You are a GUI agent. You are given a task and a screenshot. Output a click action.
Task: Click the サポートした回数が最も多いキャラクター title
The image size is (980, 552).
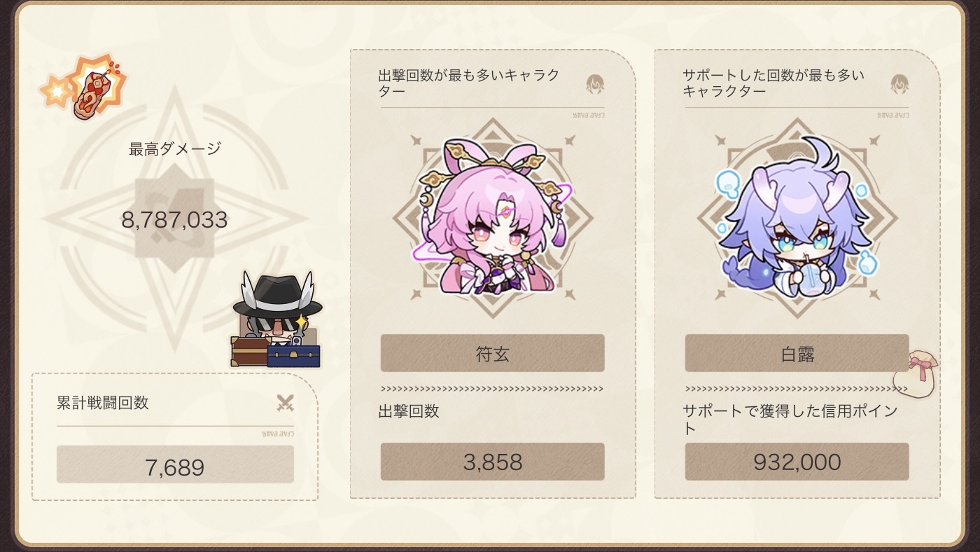click(773, 83)
